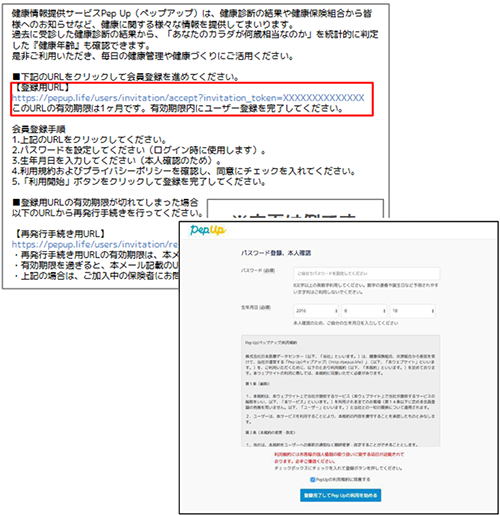Click the Pep Up logo

click(x=208, y=230)
